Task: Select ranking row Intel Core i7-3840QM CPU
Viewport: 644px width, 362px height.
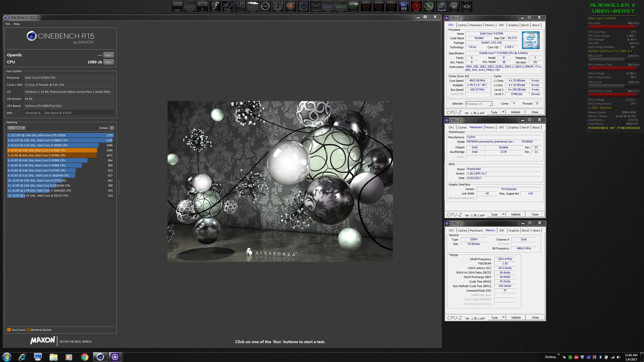Action: 60,191
